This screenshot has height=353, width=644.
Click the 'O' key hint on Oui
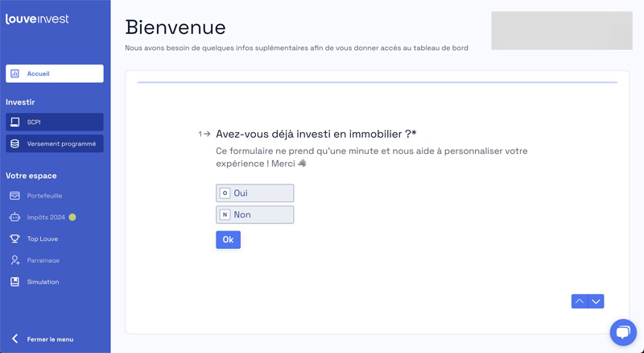(225, 193)
